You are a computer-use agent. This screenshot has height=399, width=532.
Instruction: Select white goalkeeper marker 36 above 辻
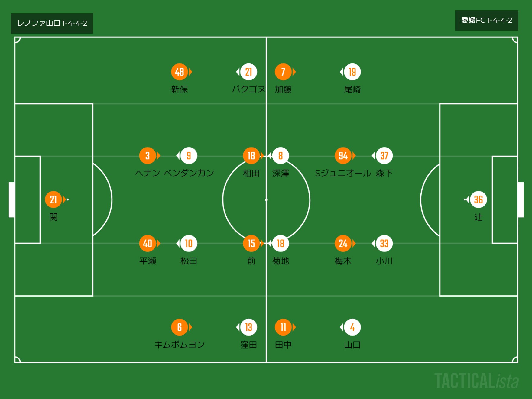tap(478, 199)
